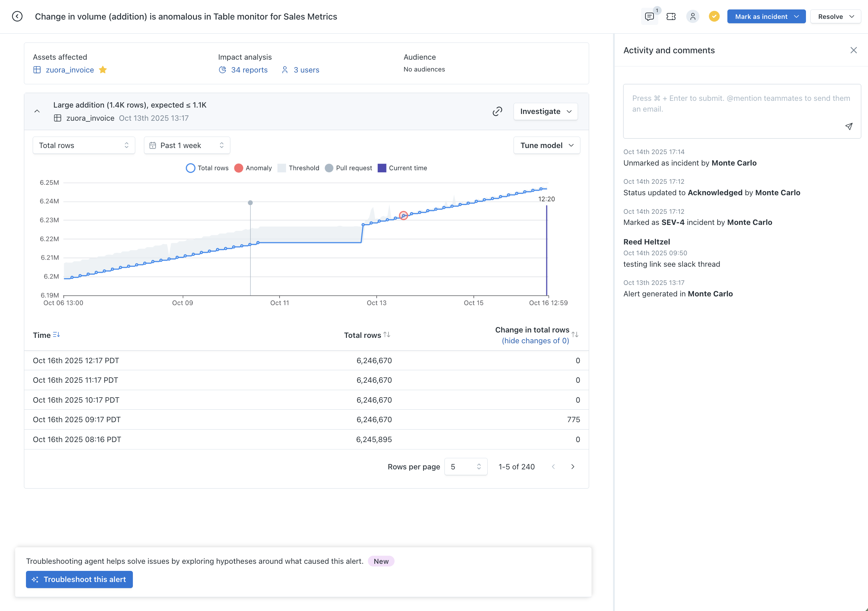Screen dimensions: 868x611
Task: Open the Past 1 week range dropdown
Action: (187, 145)
